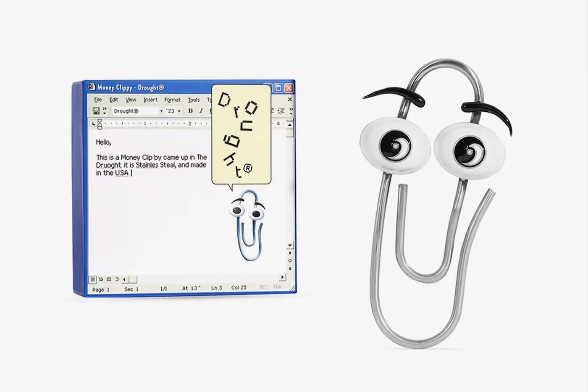Click 'Sec 1' in the status bar
Image resolution: width=588 pixels, height=392 pixels.
[131, 289]
